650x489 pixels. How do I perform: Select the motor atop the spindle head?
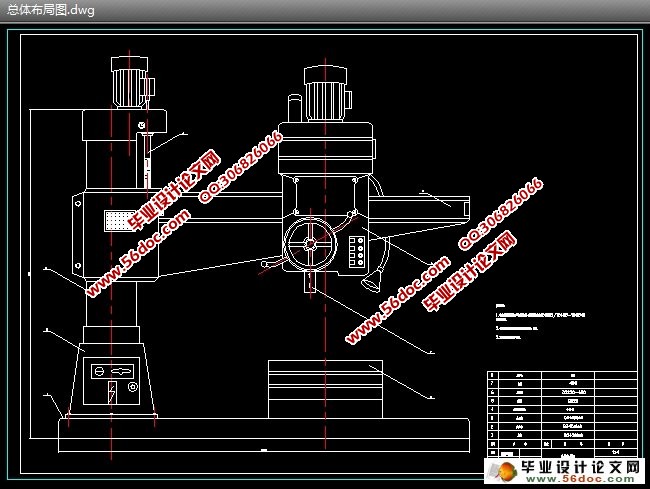pyautogui.click(x=326, y=94)
